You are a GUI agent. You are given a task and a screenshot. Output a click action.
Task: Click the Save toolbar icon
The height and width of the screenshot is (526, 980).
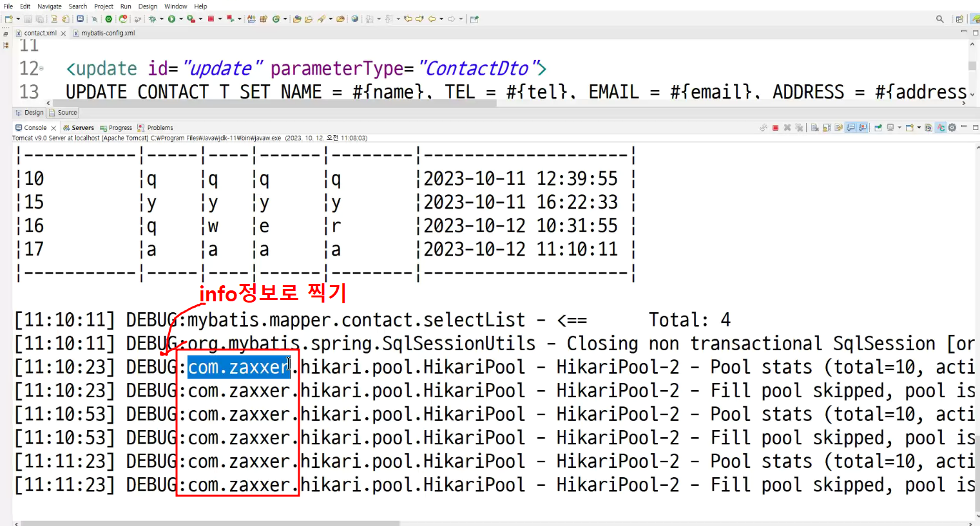(28, 19)
